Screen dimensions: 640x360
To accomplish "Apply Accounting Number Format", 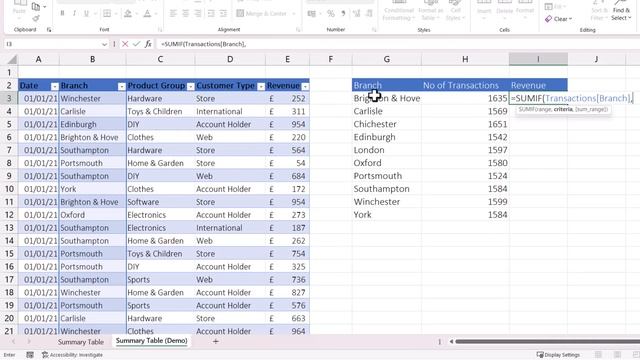I will pos(312,13).
